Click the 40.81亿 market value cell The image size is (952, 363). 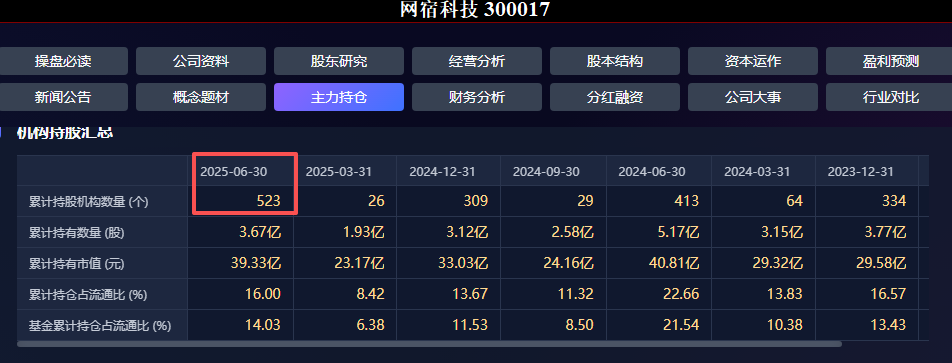tap(658, 263)
